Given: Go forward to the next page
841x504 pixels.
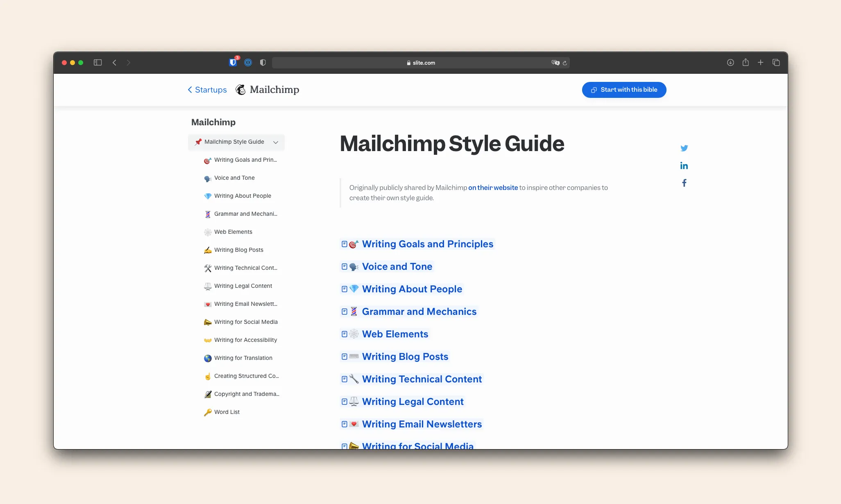Looking at the screenshot, I should click(129, 62).
